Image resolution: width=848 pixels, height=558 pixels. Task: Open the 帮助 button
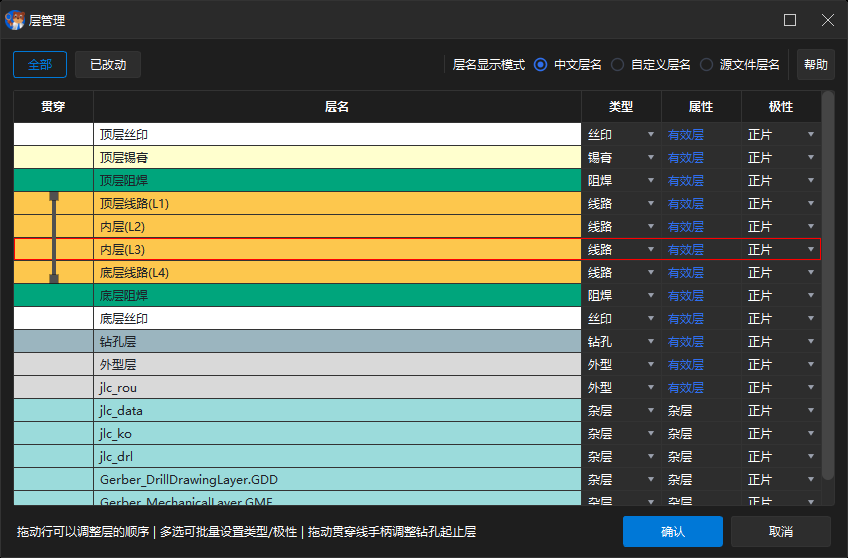(816, 64)
